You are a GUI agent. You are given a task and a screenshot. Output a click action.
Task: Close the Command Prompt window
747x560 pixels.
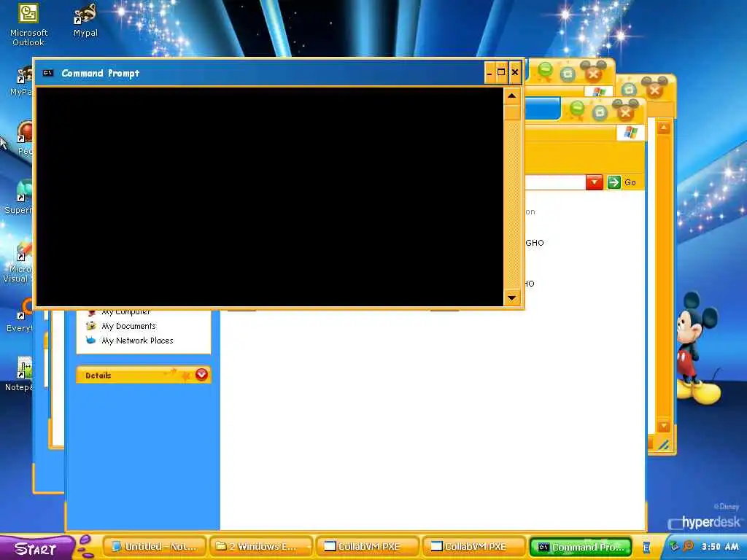[x=514, y=72]
